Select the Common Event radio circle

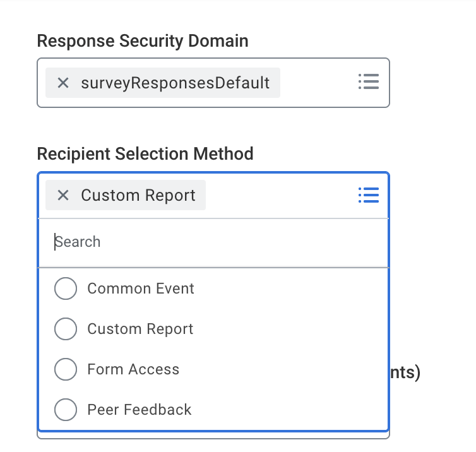(x=66, y=288)
